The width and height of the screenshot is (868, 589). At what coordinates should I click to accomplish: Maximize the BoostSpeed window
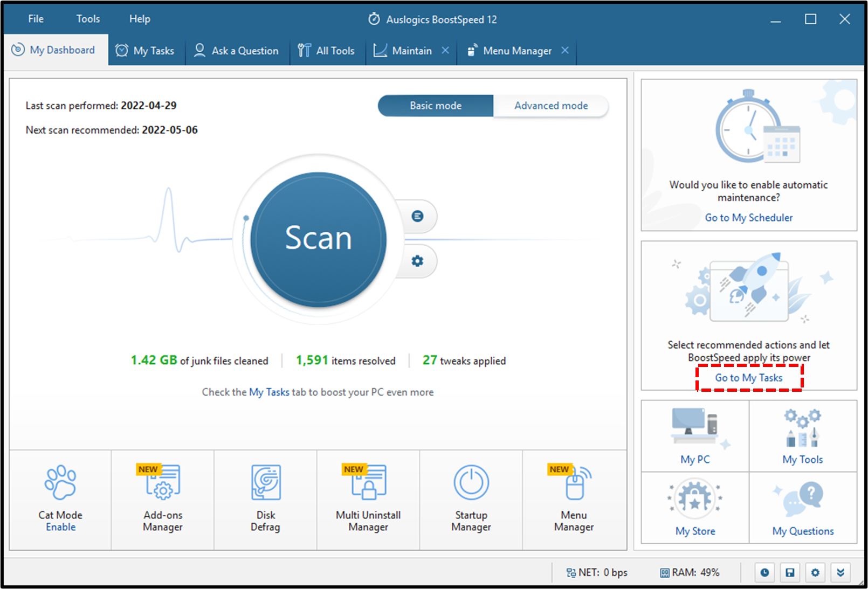810,19
